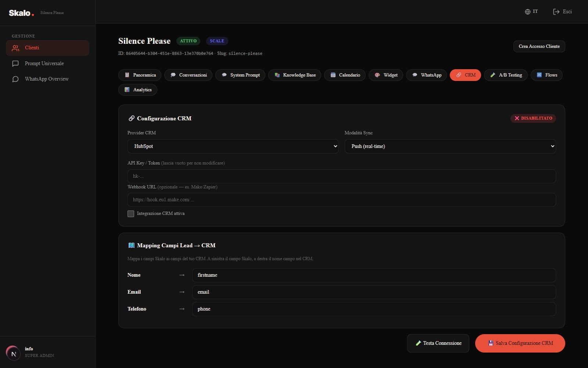588x368 pixels.
Task: Click the Panoramica clipboard icon
Action: point(127,75)
